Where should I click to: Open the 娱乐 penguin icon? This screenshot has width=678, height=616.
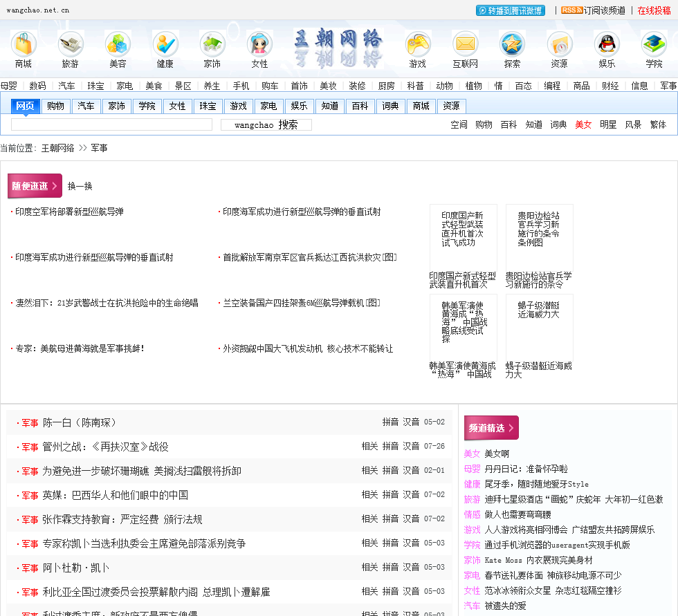point(607,44)
